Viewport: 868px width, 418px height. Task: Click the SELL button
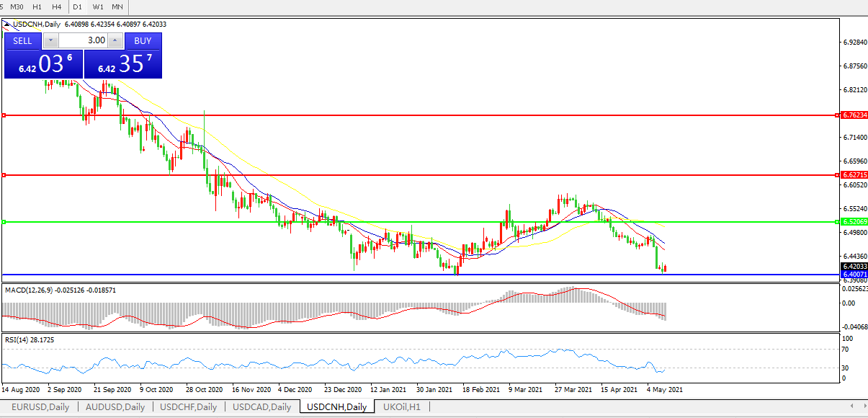pos(22,41)
